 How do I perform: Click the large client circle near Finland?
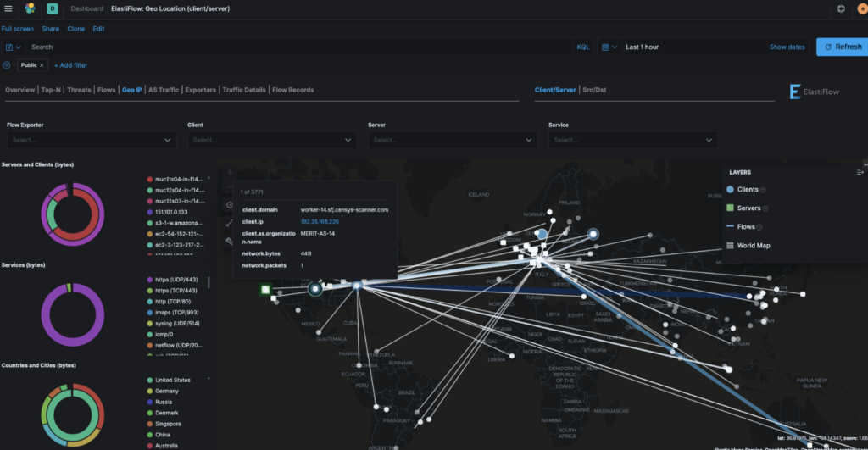click(x=593, y=234)
